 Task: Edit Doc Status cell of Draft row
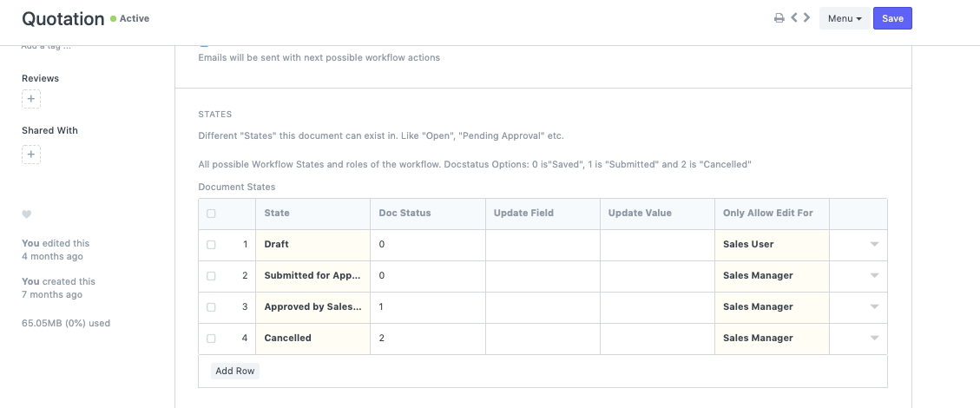427,245
